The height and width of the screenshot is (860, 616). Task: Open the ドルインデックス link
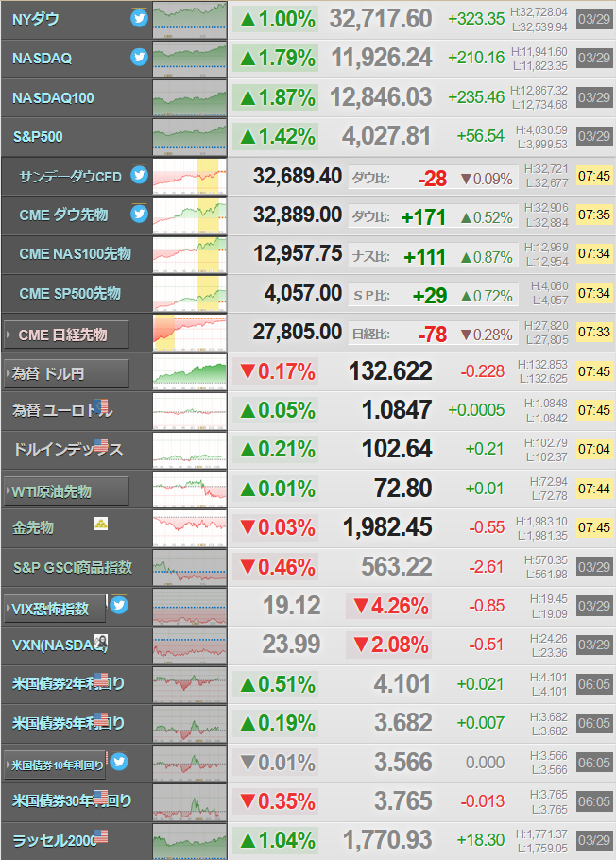point(68,450)
